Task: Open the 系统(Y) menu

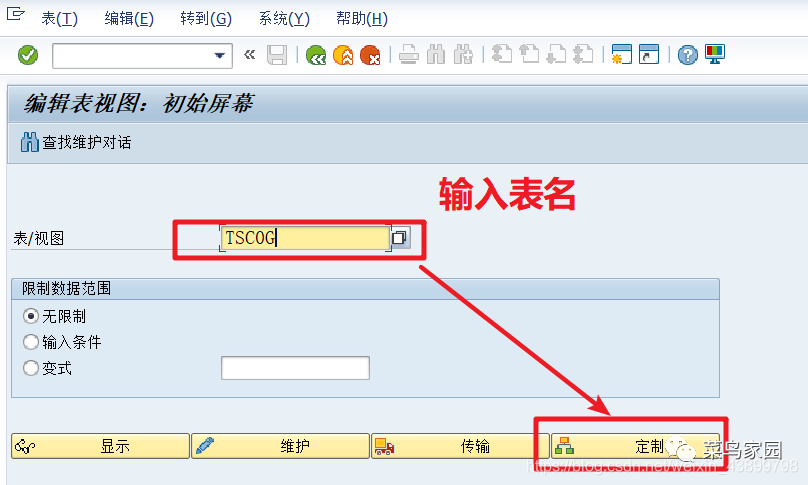Action: [x=284, y=19]
